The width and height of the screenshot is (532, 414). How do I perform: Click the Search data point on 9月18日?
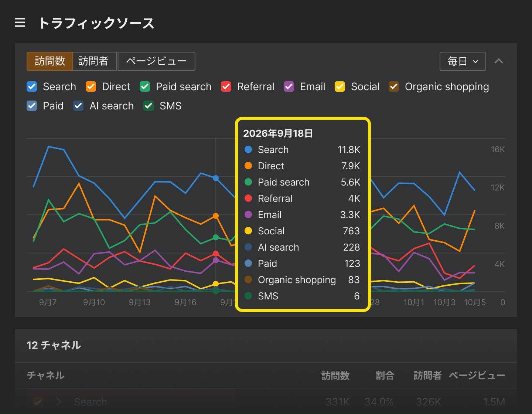[216, 178]
